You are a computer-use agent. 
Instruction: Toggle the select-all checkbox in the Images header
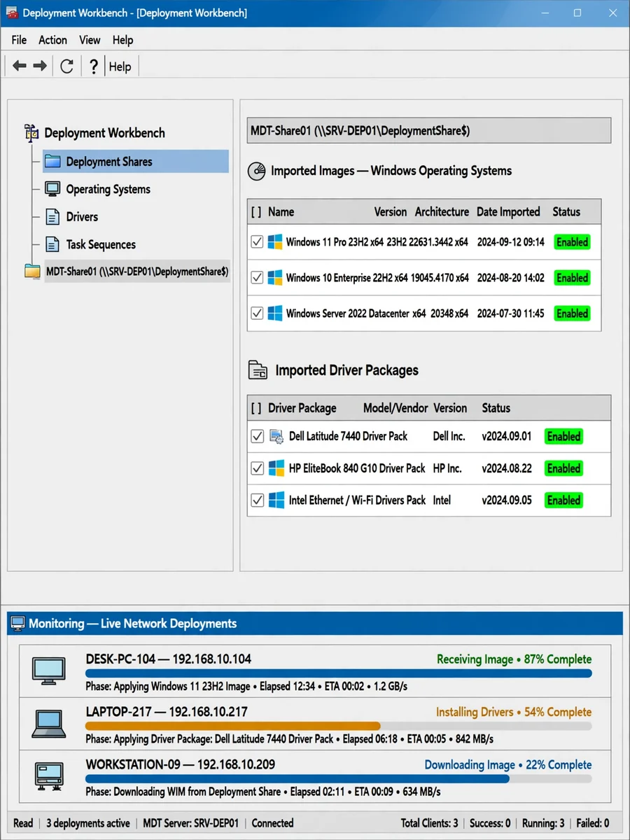[256, 211]
